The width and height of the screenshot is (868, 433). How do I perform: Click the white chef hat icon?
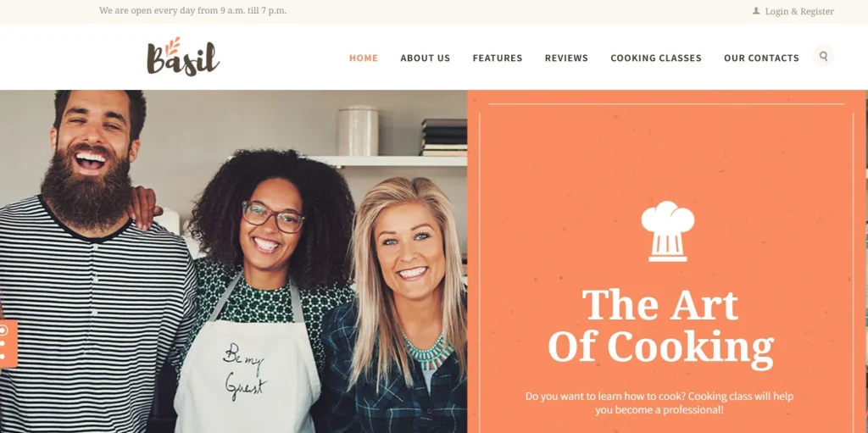point(668,230)
